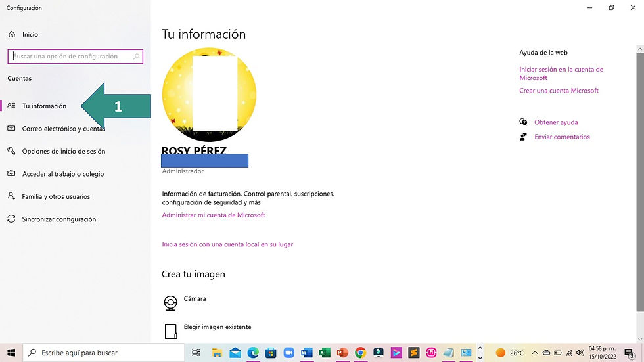
Task: Click the scrollbar down arrow
Action: pos(640,339)
